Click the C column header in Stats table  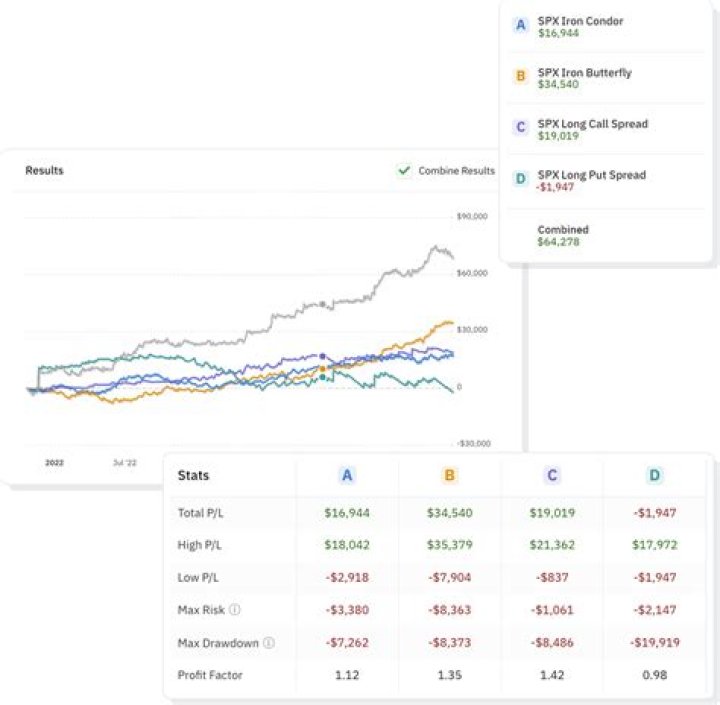551,476
